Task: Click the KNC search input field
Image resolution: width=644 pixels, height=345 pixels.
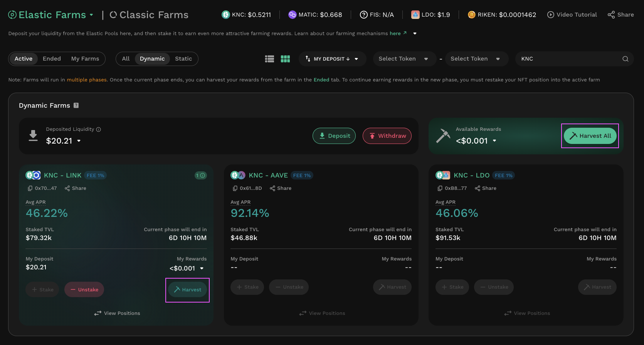Action: coord(568,59)
